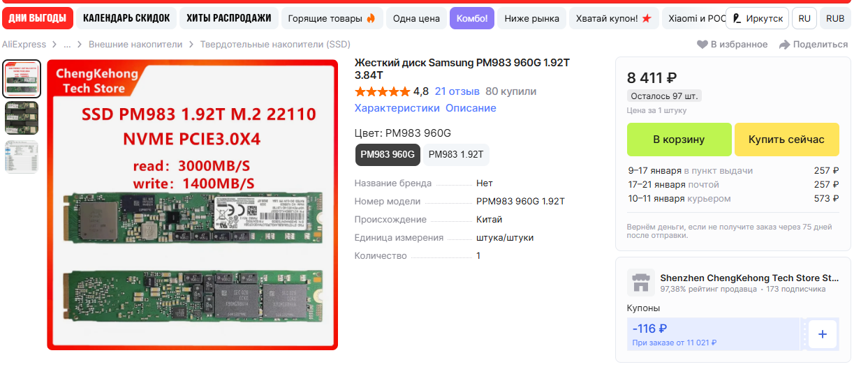
Task: Click the share arrow icon for Поделиться
Action: click(x=785, y=45)
